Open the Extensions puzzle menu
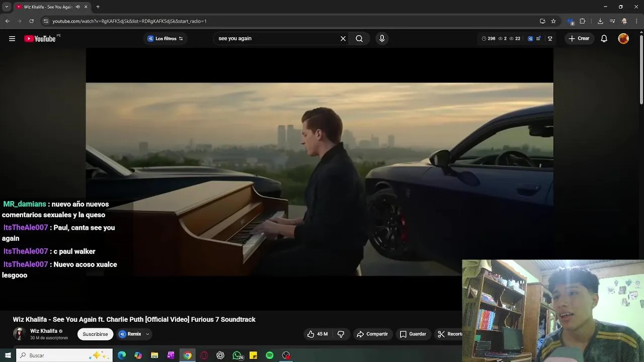 [583, 21]
